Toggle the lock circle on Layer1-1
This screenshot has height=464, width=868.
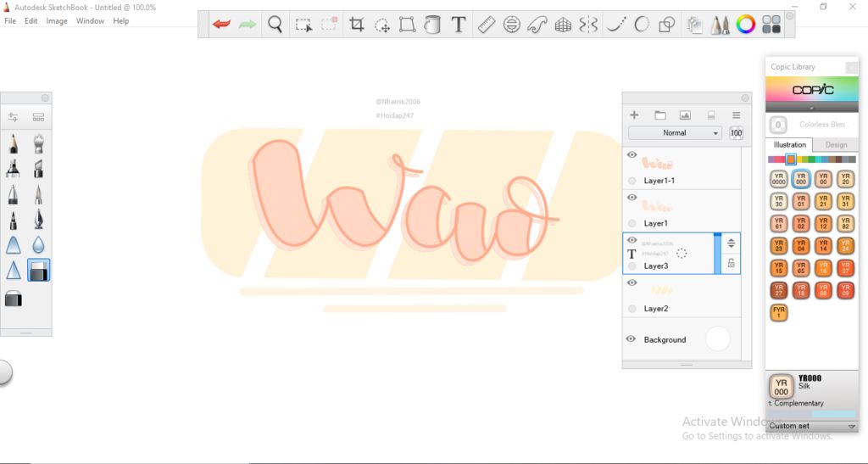(632, 181)
